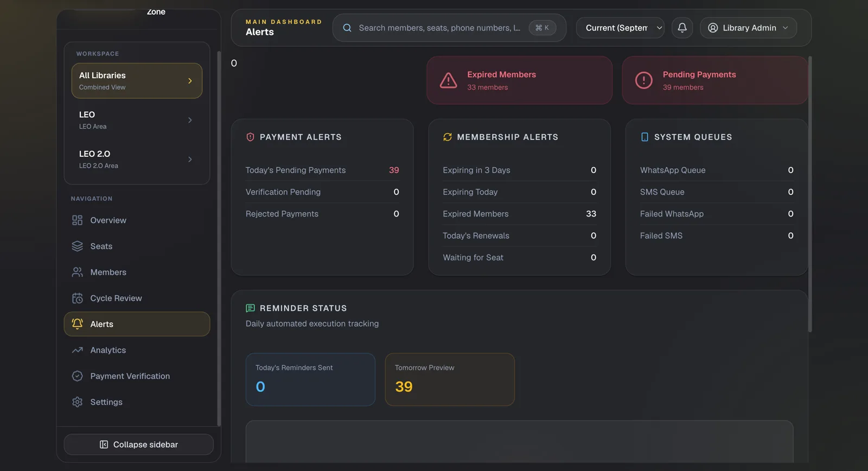This screenshot has height=471, width=868.
Task: Click the Failed SMS row
Action: click(717, 235)
